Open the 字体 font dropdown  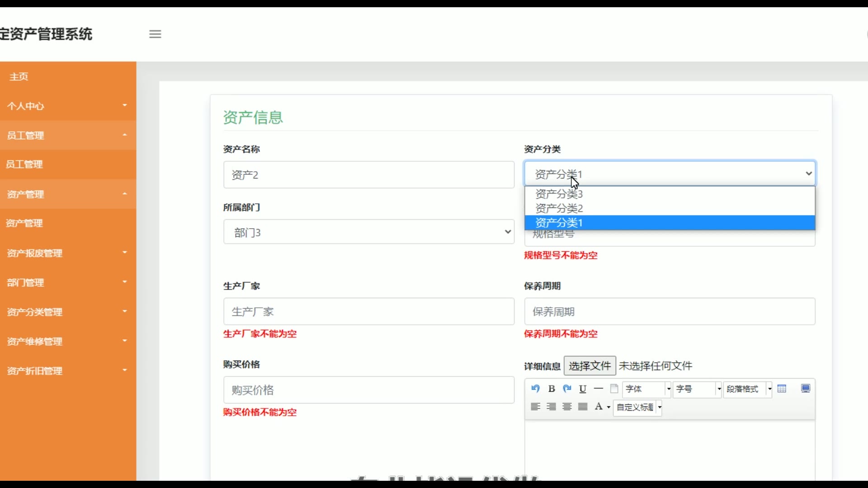pos(647,389)
